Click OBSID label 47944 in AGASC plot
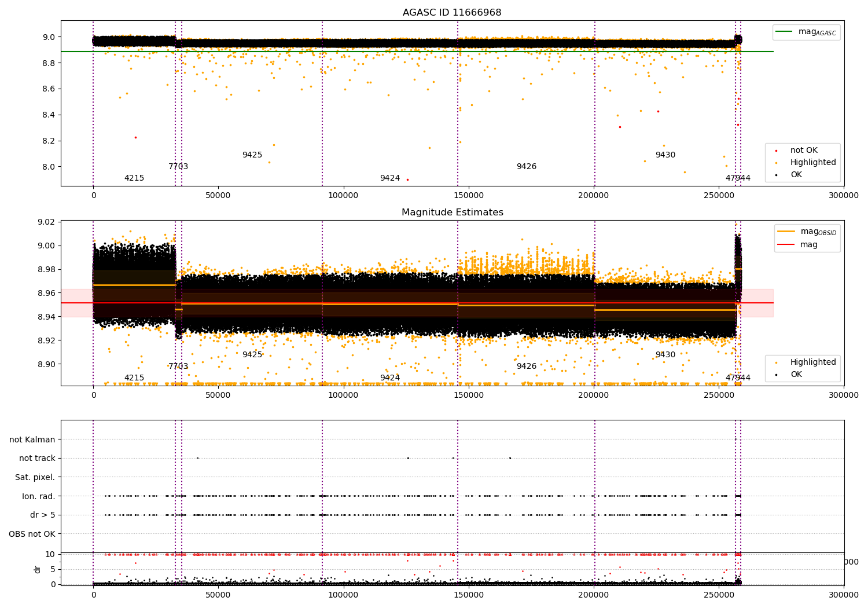The image size is (868, 608). pos(738,178)
